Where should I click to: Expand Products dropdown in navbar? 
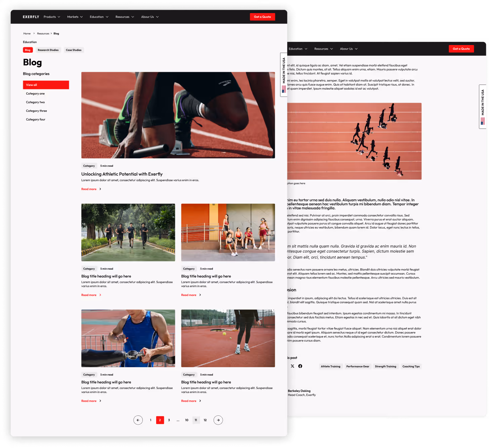tap(52, 17)
